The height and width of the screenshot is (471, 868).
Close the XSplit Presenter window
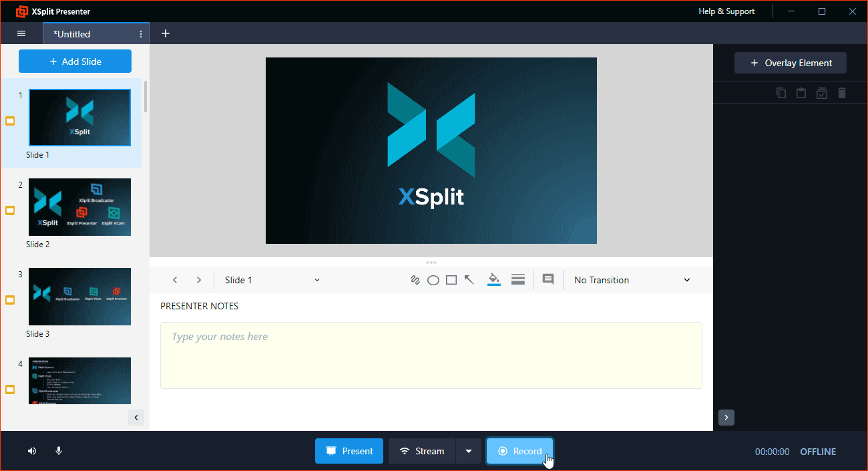(852, 11)
